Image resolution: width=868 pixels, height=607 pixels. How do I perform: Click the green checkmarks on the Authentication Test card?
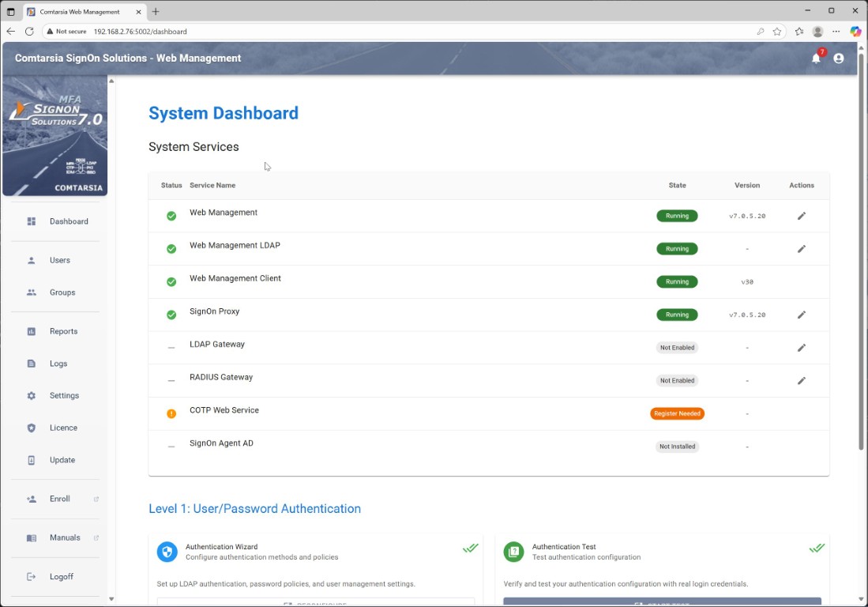tap(816, 548)
